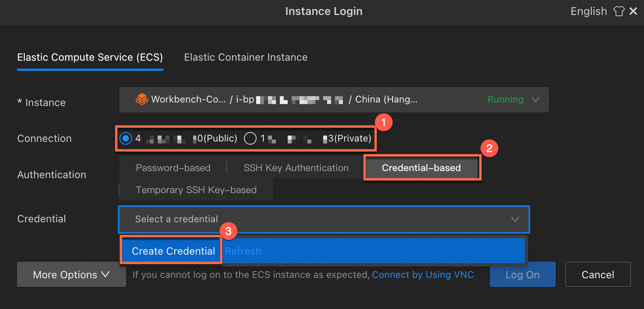644x309 pixels.
Task: Select the Public IP connection radio button
Action: click(126, 138)
